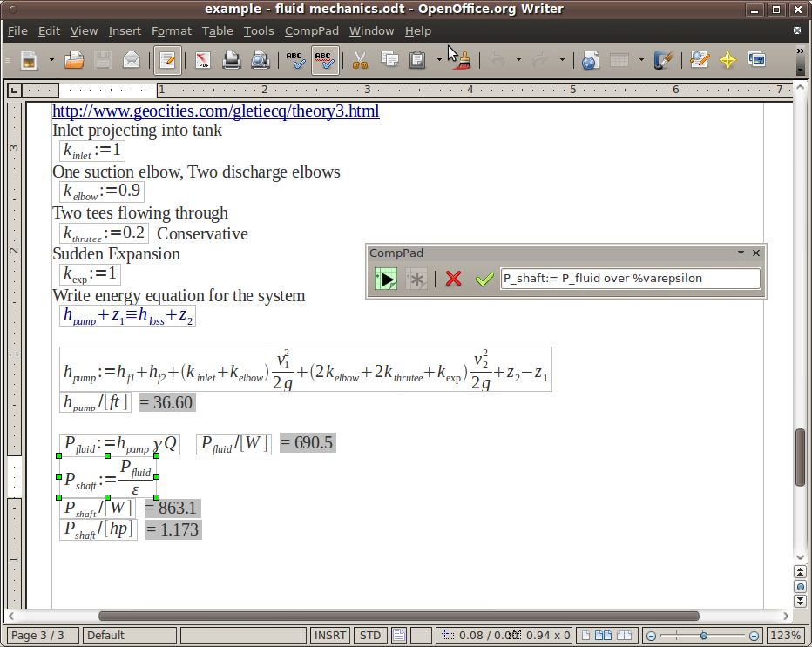Click the zoom slider handle in status bar
Image resolution: width=812 pixels, height=647 pixels.
coord(704,636)
